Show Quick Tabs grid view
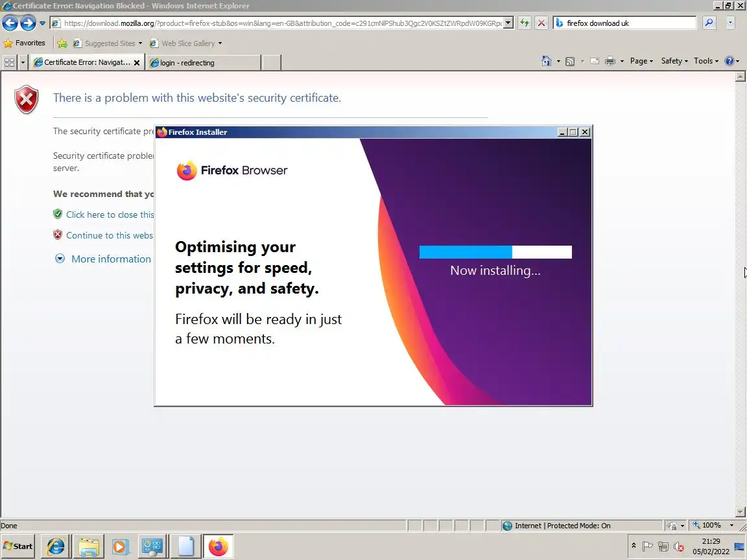Viewport: 747px width, 560px height. coord(9,62)
